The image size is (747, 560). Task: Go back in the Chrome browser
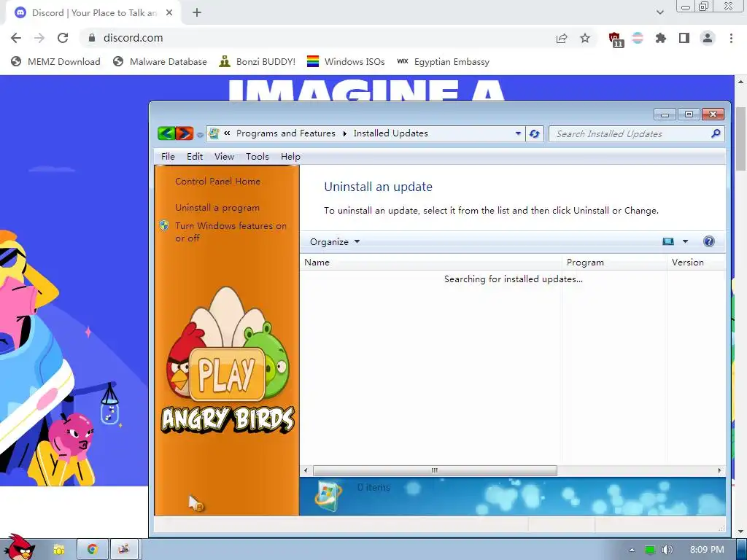pos(16,38)
